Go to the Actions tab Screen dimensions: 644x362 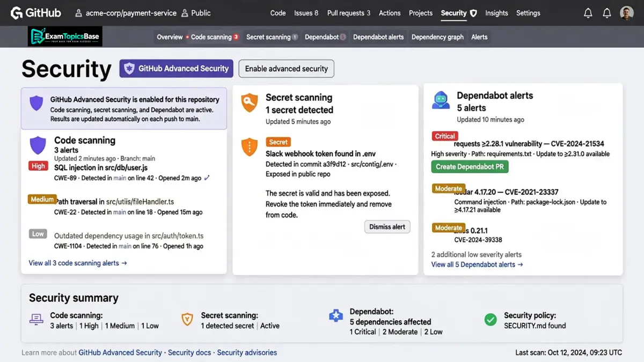(x=390, y=13)
